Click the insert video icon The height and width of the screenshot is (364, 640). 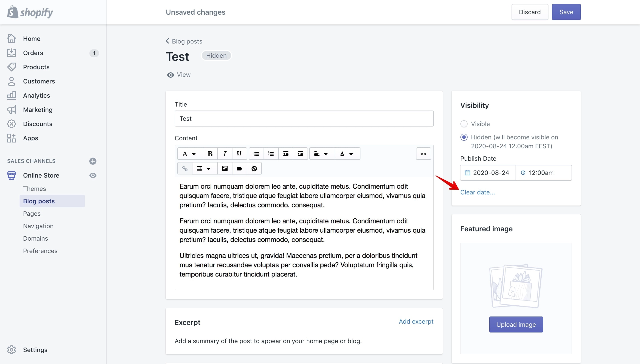pyautogui.click(x=240, y=168)
